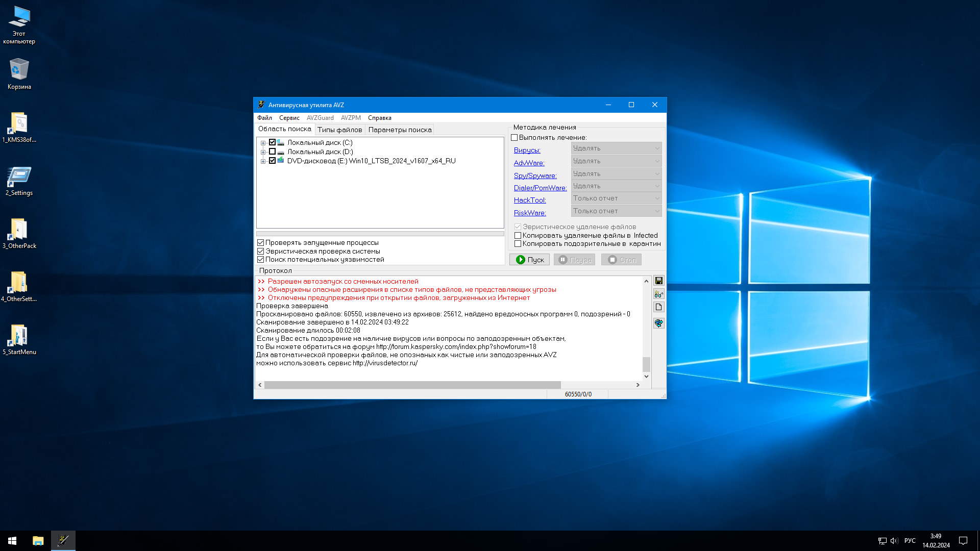Image resolution: width=980 pixels, height=551 pixels.
Task: Click the blank page clear-protocol icon
Action: (658, 307)
